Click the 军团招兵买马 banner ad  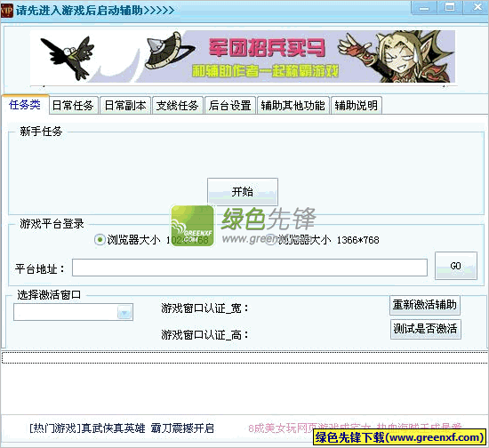pyautogui.click(x=243, y=56)
